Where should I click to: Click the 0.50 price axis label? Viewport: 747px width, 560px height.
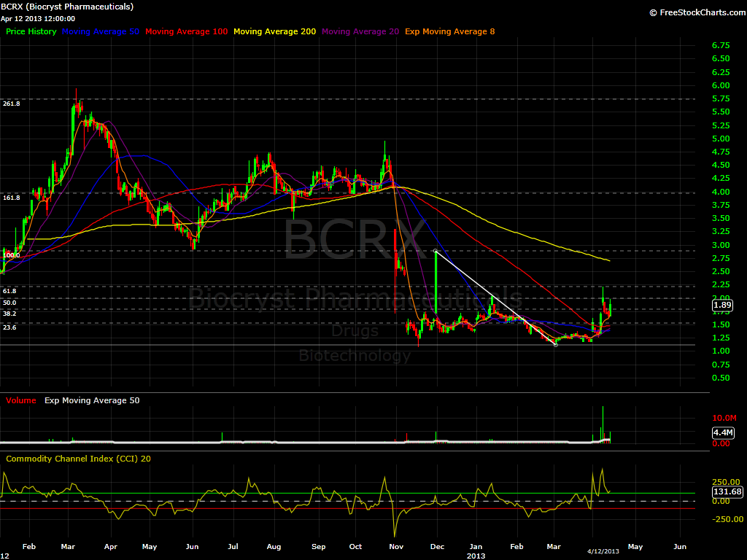coord(721,378)
